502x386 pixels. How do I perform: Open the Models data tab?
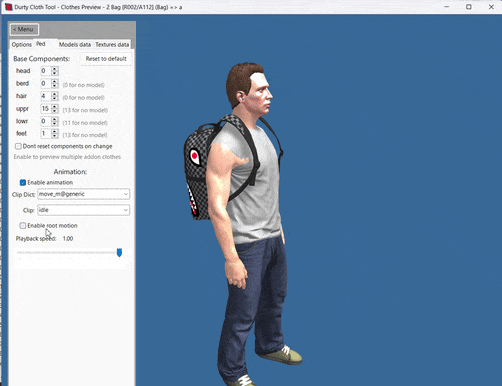(x=75, y=44)
